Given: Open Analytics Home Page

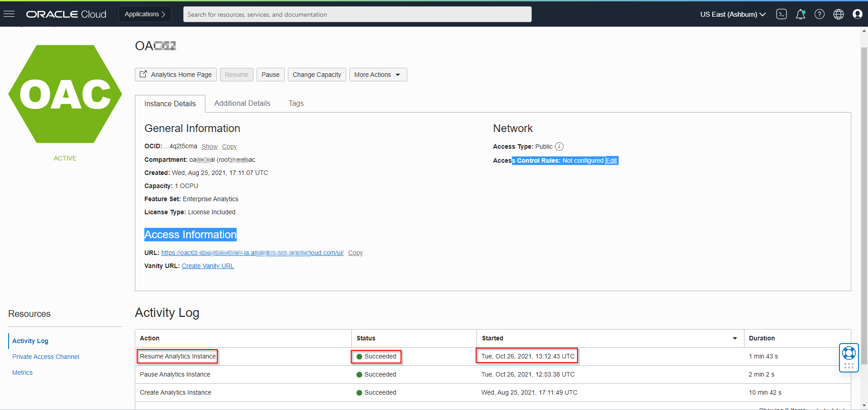Looking at the screenshot, I should [176, 75].
